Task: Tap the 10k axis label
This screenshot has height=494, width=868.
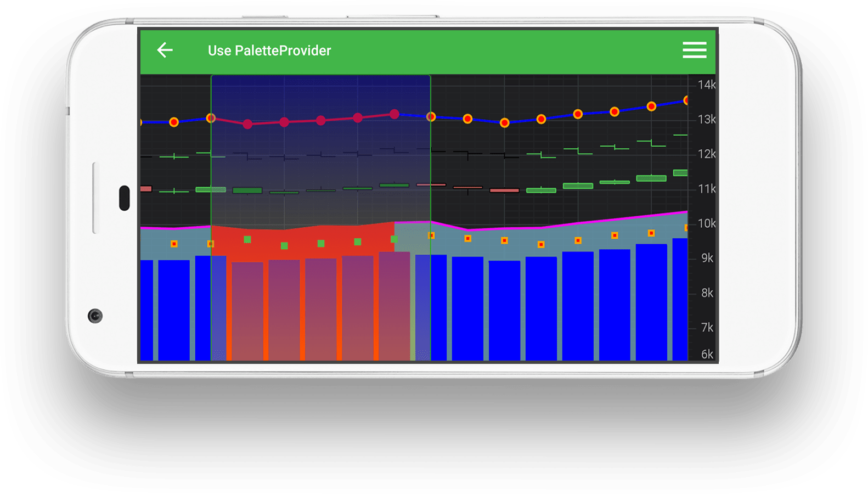Action: (x=706, y=223)
